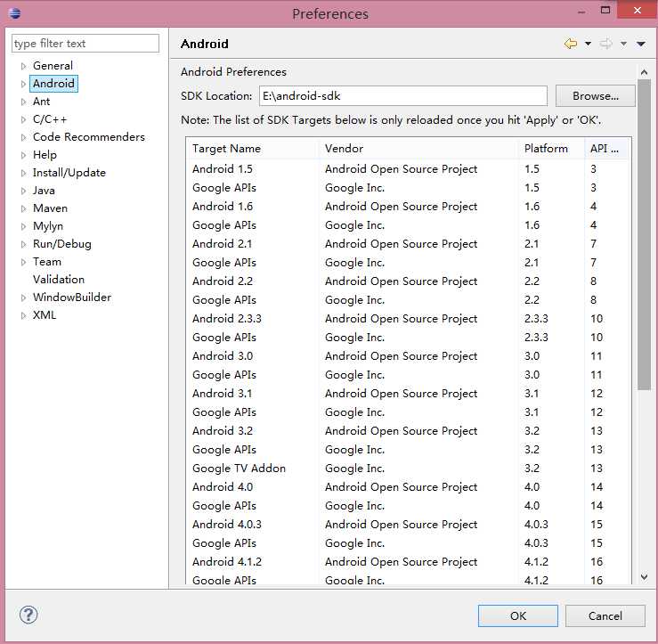Select the Google TV Addon row
This screenshot has width=658, height=644.
click(x=408, y=469)
